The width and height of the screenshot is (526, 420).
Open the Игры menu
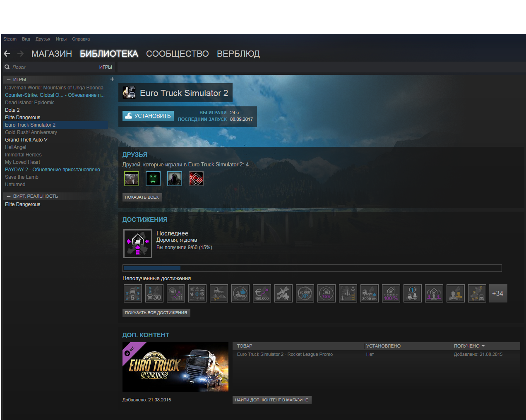tap(61, 39)
